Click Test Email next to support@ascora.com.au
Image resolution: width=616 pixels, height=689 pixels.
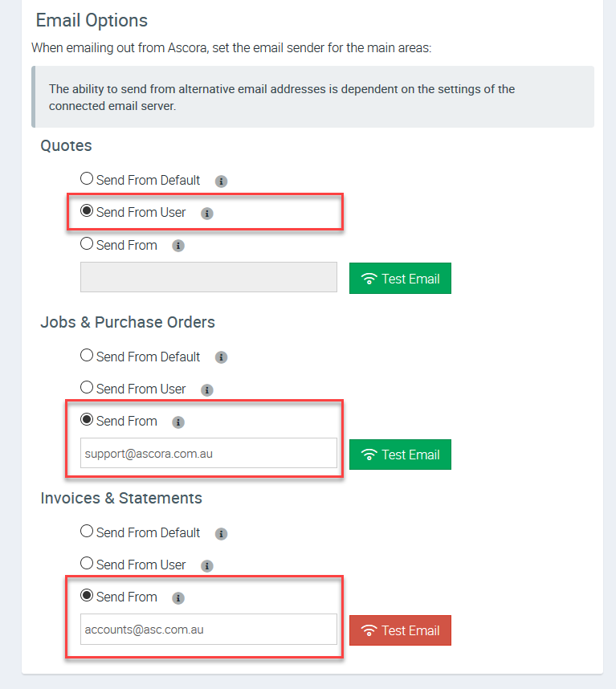click(400, 455)
